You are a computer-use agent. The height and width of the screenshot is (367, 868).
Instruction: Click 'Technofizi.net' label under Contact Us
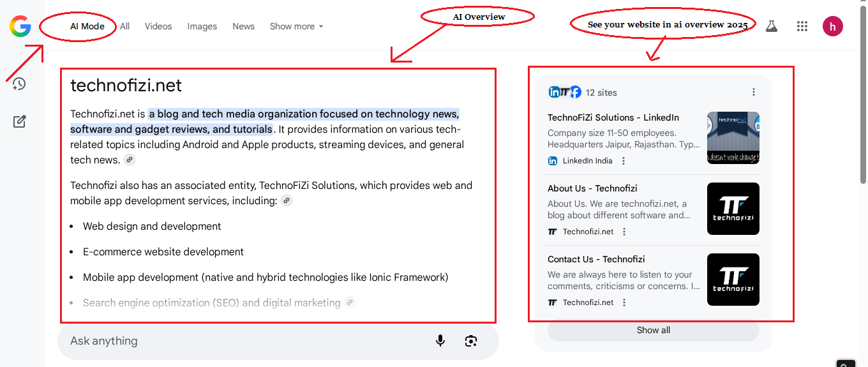click(x=588, y=303)
